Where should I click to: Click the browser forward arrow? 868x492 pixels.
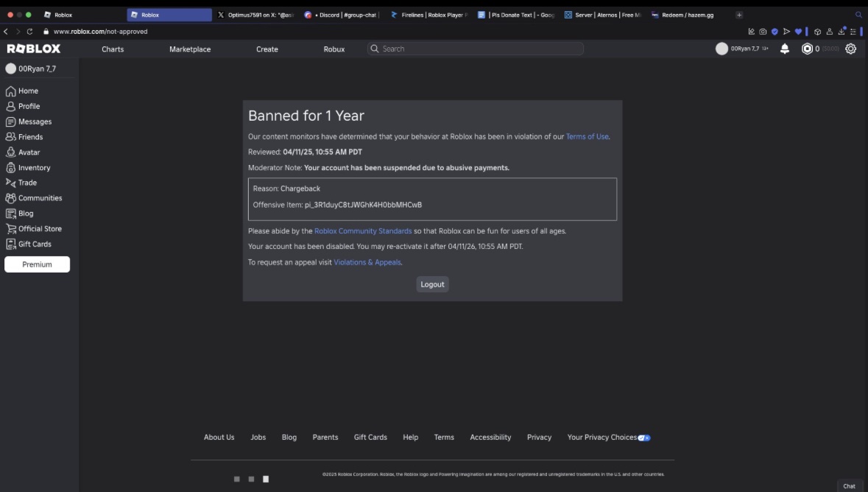pos(18,32)
